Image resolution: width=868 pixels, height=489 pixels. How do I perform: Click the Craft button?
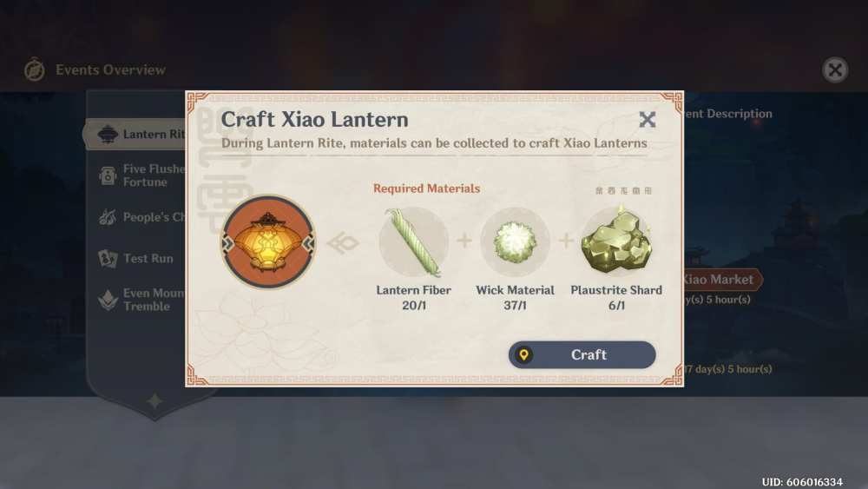point(582,354)
